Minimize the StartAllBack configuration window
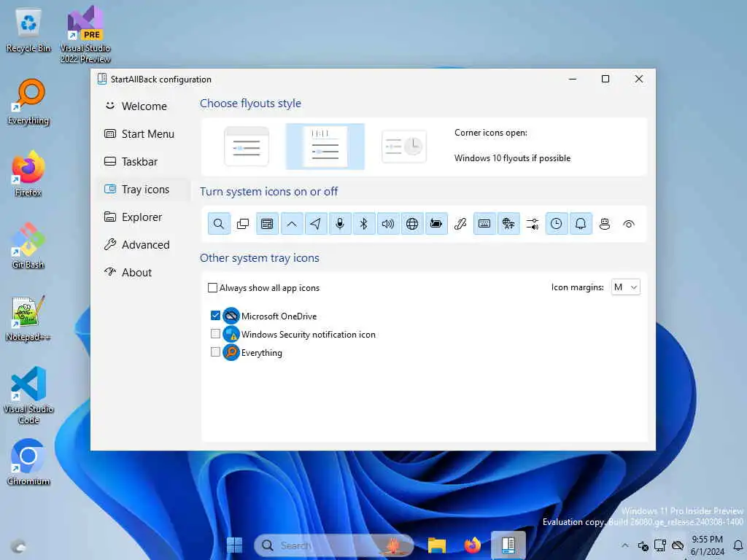The width and height of the screenshot is (747, 560). tap(573, 79)
